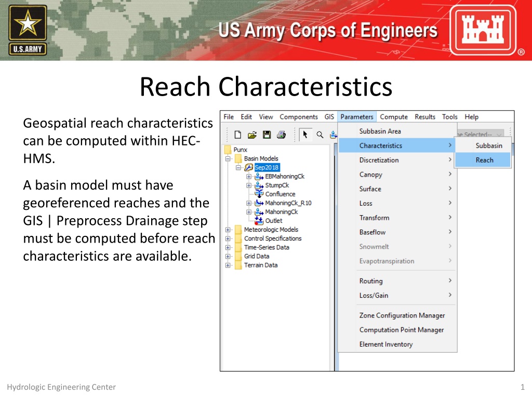This screenshot has width=532, height=399.
Task: Open the Surface submenu
Action: 397,189
